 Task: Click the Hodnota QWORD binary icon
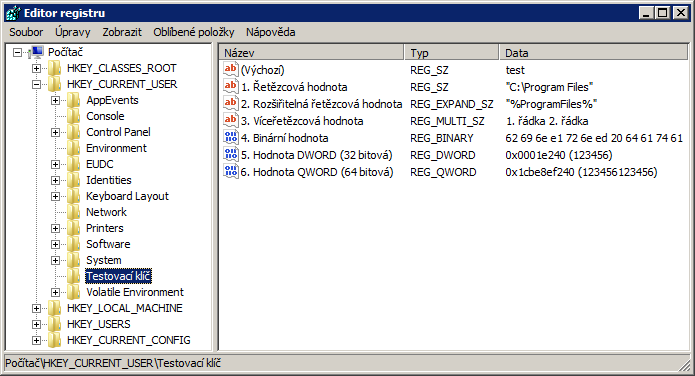pos(230,172)
